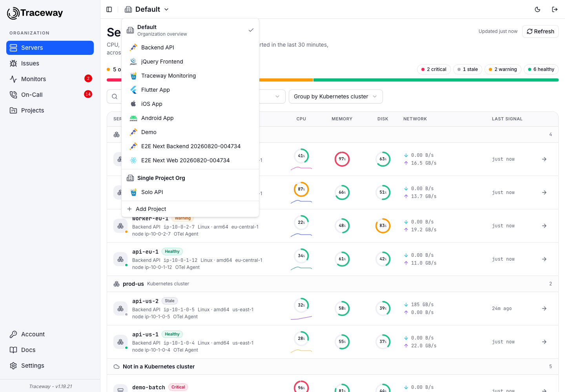This screenshot has width=565, height=392.
Task: Click E2E Next Web react icon
Action: (133, 160)
